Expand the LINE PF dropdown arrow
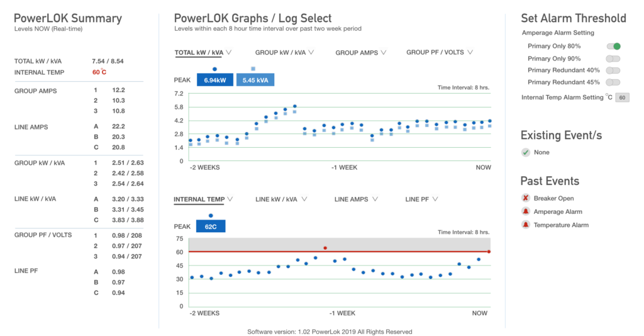The image size is (644, 336). coord(435,199)
